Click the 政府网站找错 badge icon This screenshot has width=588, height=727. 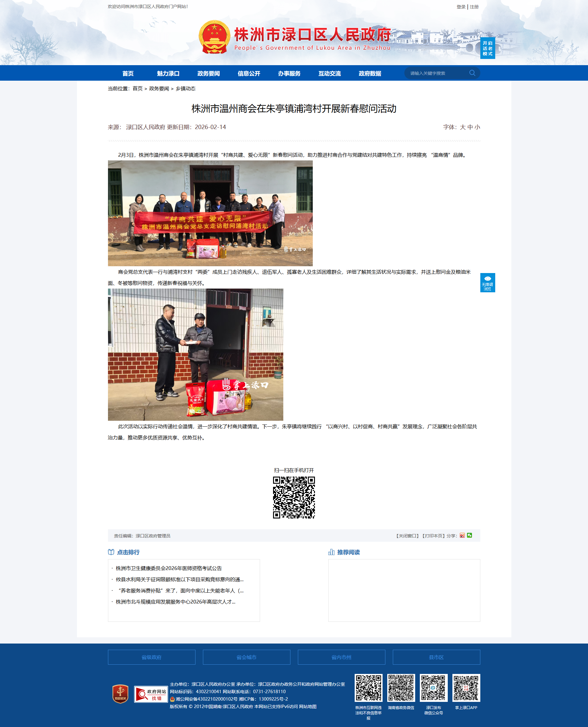[x=151, y=694]
